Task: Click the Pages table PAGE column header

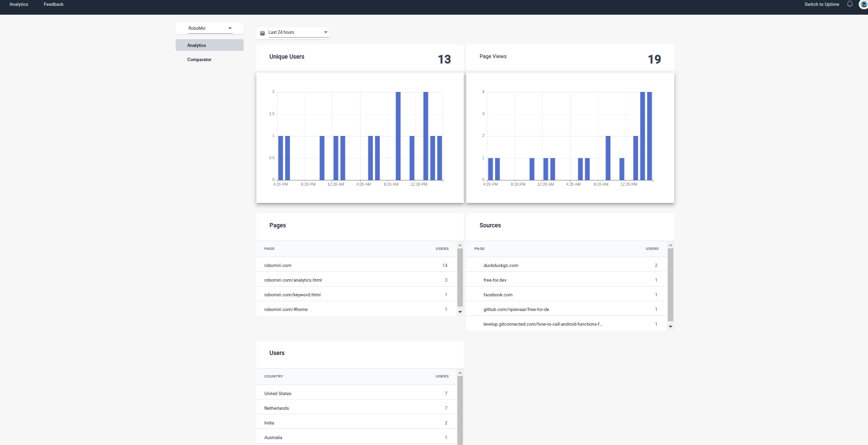Action: tap(269, 248)
